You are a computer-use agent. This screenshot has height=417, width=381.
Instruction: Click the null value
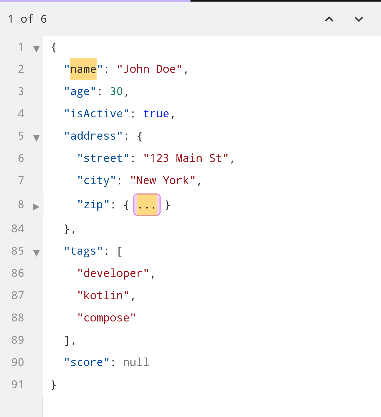point(136,362)
